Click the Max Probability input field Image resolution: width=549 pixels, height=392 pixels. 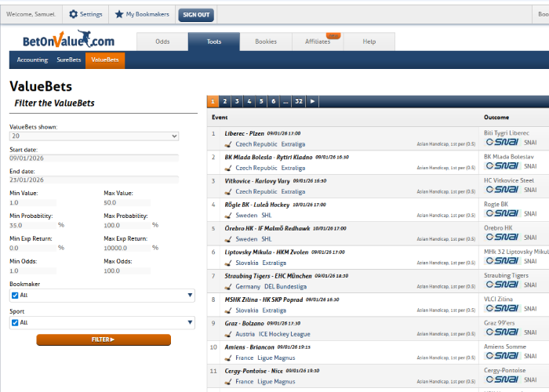(x=127, y=226)
